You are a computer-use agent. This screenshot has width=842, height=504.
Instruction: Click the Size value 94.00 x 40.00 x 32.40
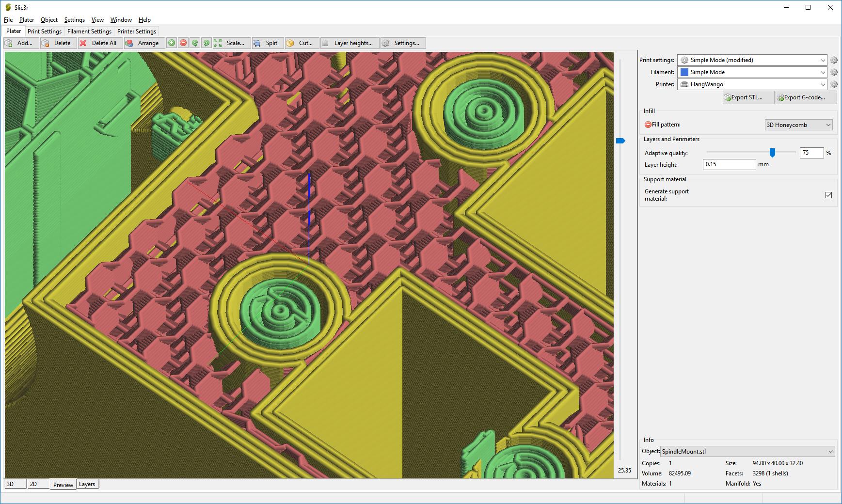778,463
